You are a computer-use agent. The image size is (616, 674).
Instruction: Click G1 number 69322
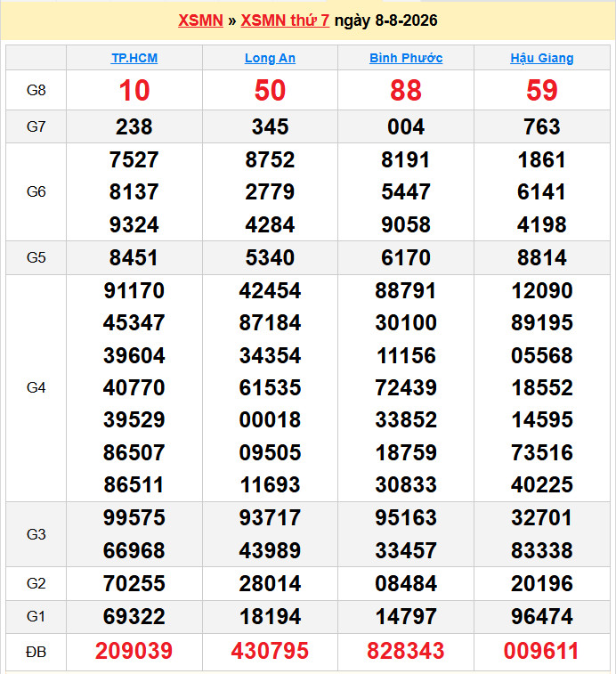coord(134,617)
